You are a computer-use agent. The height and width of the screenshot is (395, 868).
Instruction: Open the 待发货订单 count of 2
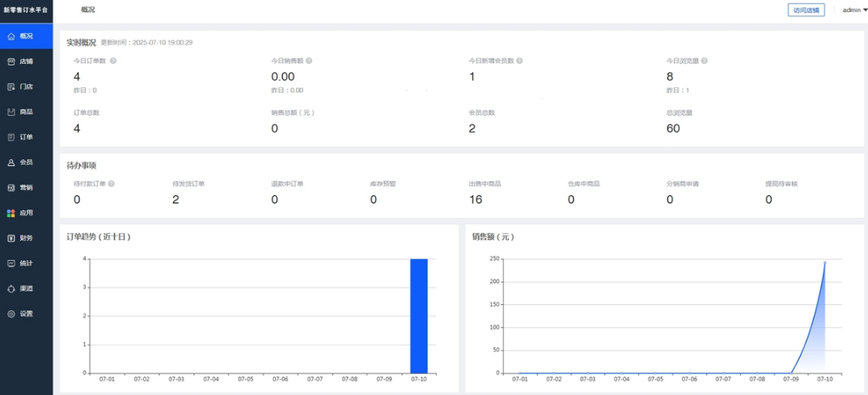(176, 200)
